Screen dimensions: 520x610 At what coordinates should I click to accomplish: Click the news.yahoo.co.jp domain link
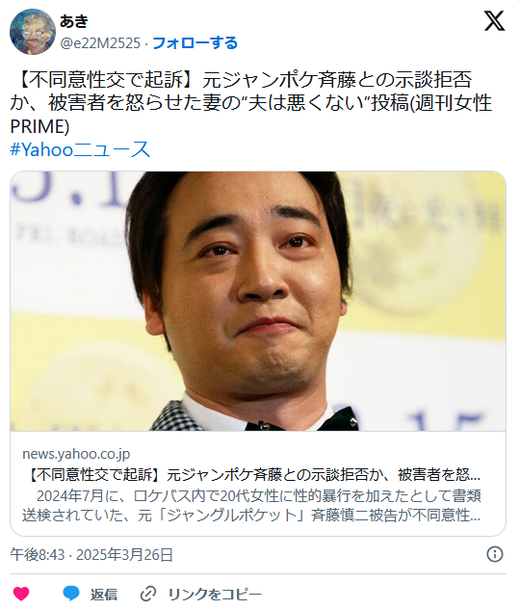click(x=76, y=454)
